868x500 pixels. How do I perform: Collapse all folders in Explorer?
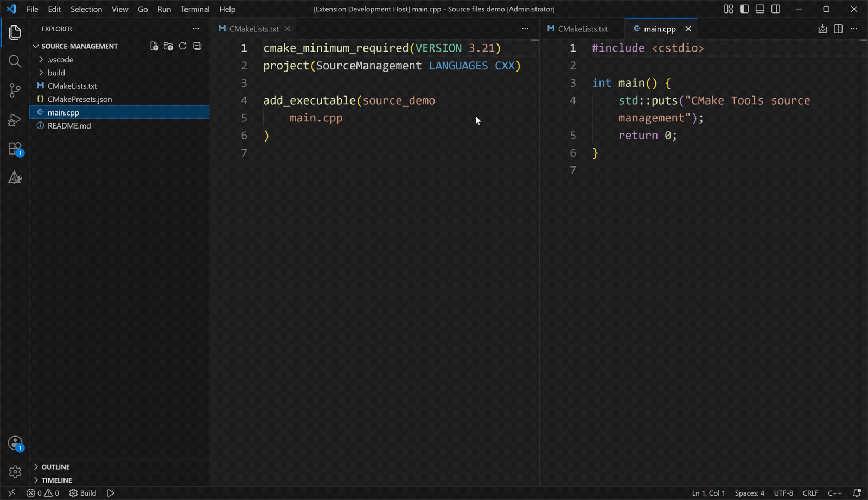[x=197, y=46]
